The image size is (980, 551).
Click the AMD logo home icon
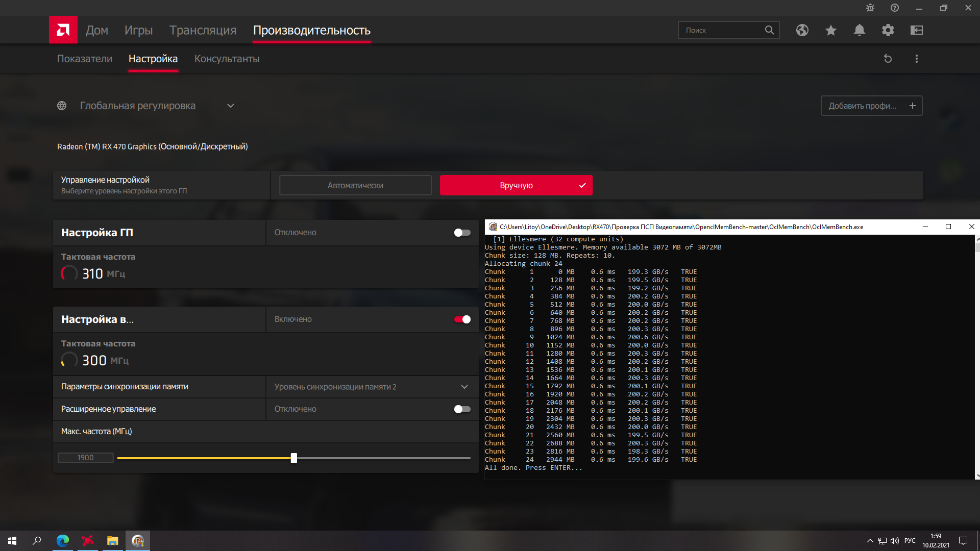pos(63,30)
